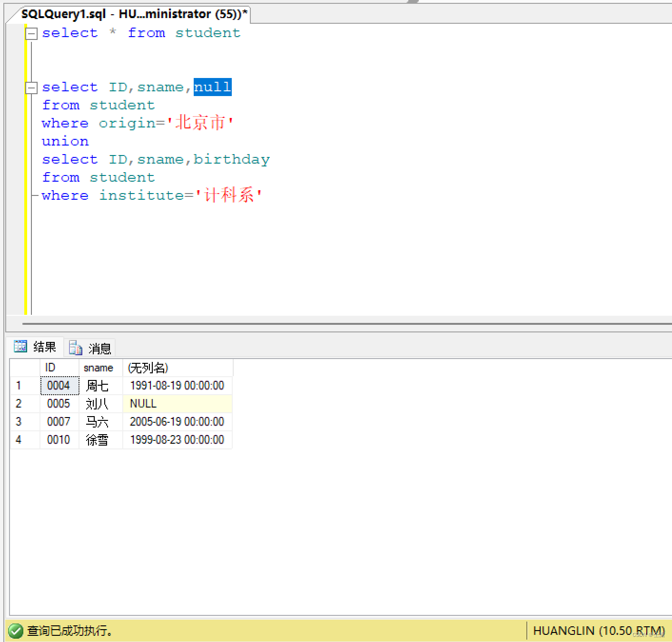Image resolution: width=672 pixels, height=642 pixels.
Task: Click the union keyword in the editor
Action: tap(65, 142)
